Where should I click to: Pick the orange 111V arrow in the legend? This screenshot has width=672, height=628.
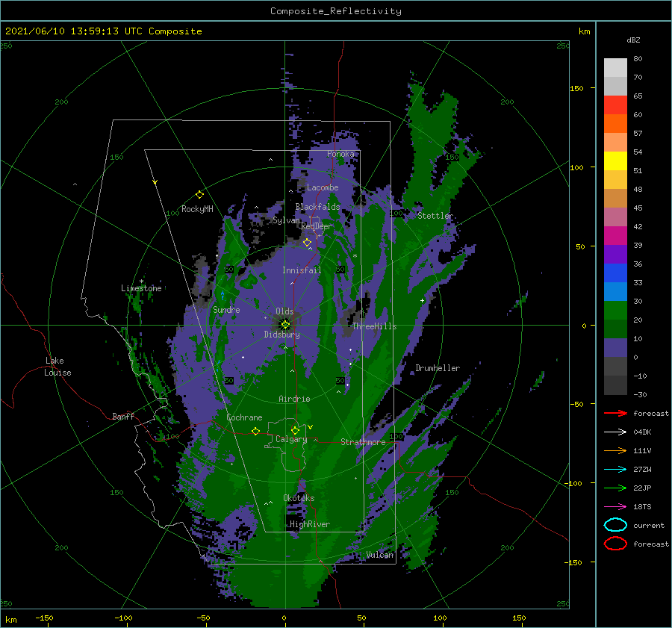[x=615, y=450]
